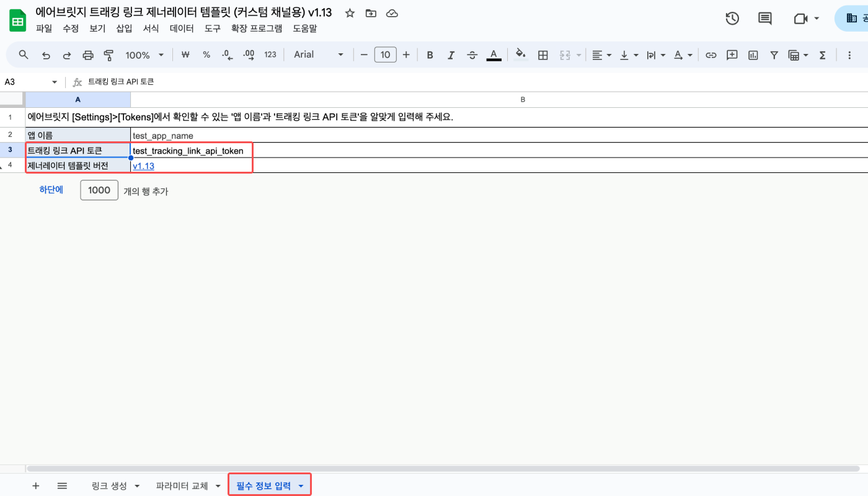Undo the last action

tap(46, 55)
